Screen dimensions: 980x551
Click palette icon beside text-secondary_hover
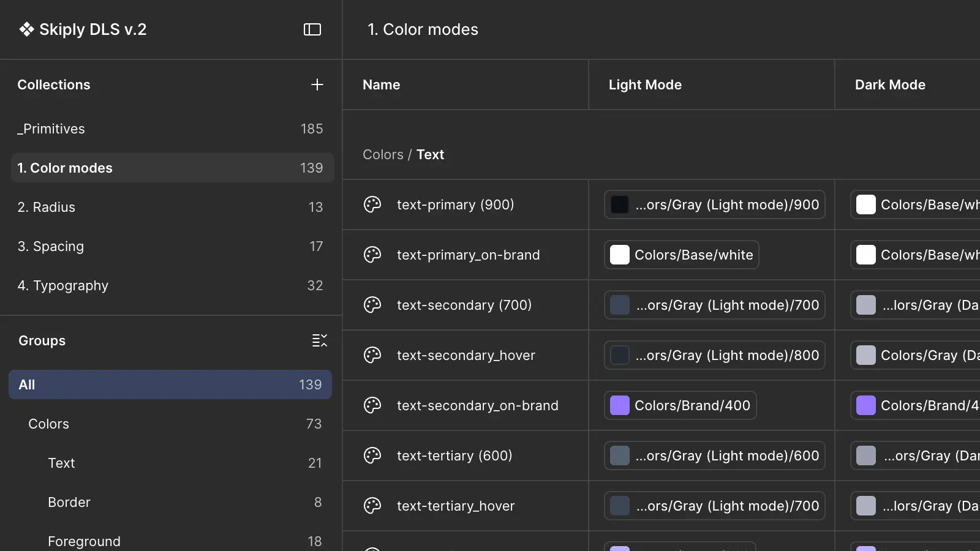click(x=372, y=355)
